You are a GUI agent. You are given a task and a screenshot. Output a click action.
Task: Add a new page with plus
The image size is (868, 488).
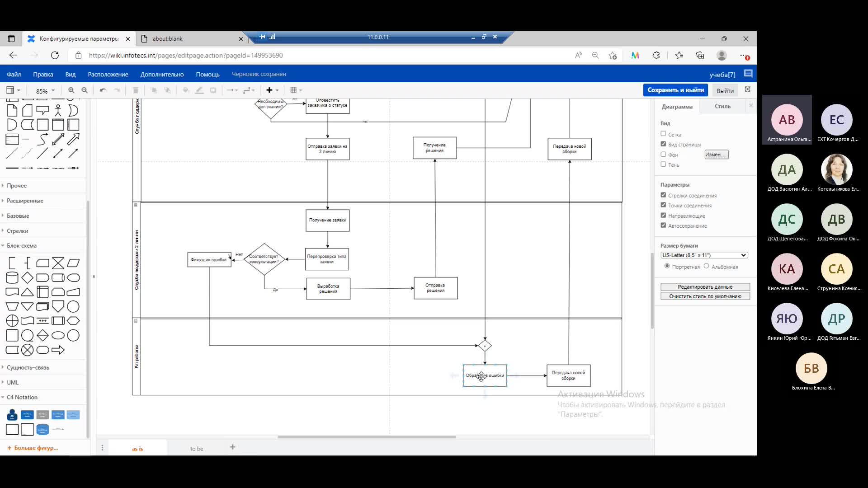[233, 447]
